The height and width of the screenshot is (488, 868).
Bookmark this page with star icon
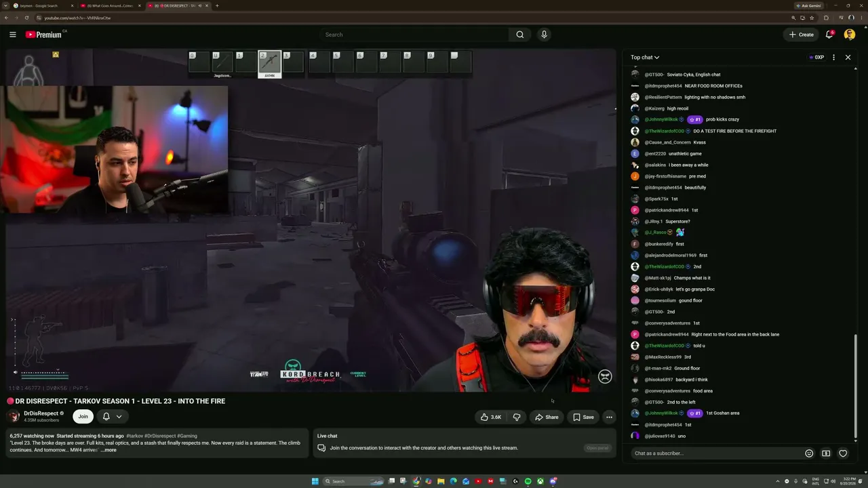coord(812,18)
